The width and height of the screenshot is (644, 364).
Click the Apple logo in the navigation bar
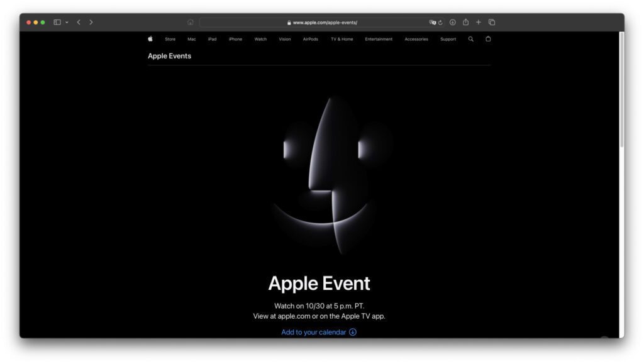[150, 39]
